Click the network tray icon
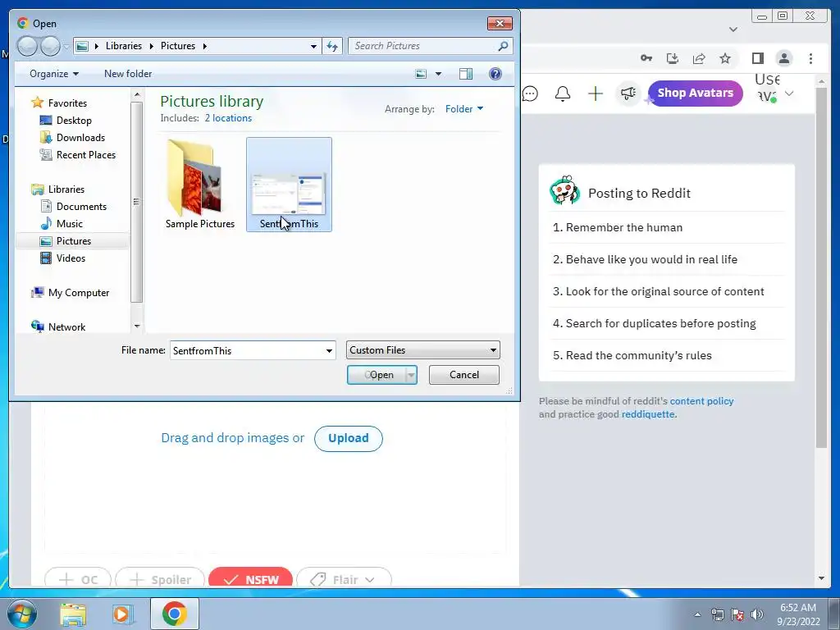 717,614
